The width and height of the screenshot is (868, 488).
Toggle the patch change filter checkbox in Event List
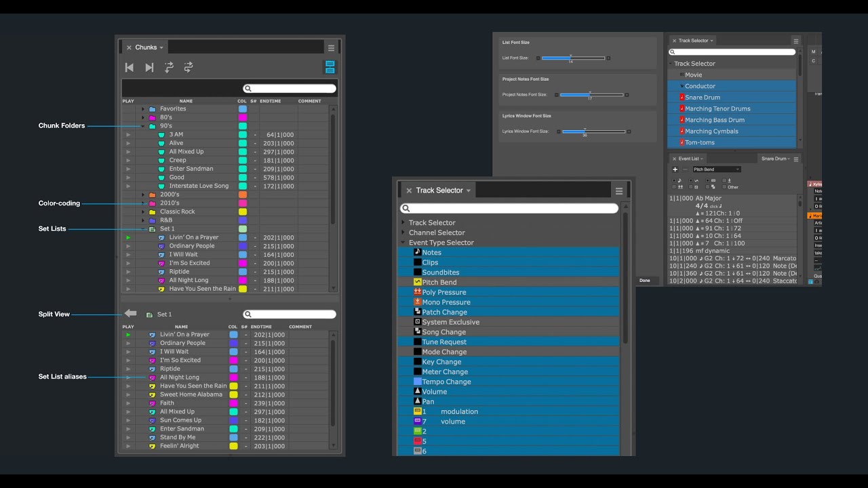click(707, 187)
